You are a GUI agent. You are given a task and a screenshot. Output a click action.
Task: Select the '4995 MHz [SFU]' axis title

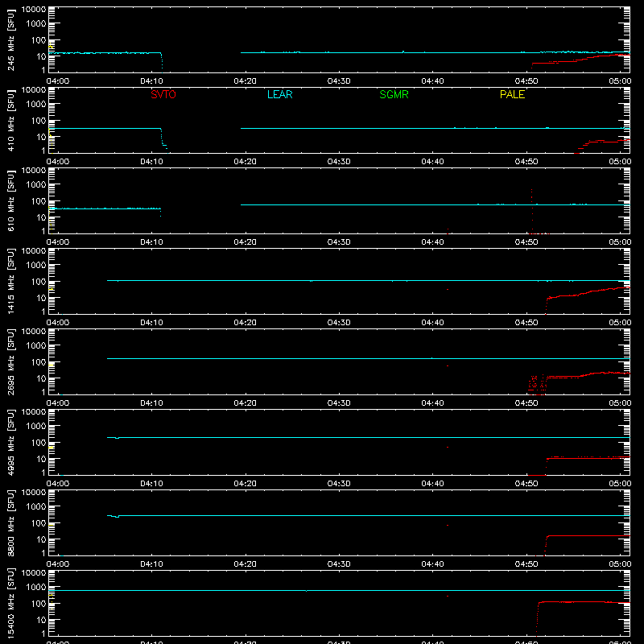tap(10, 442)
